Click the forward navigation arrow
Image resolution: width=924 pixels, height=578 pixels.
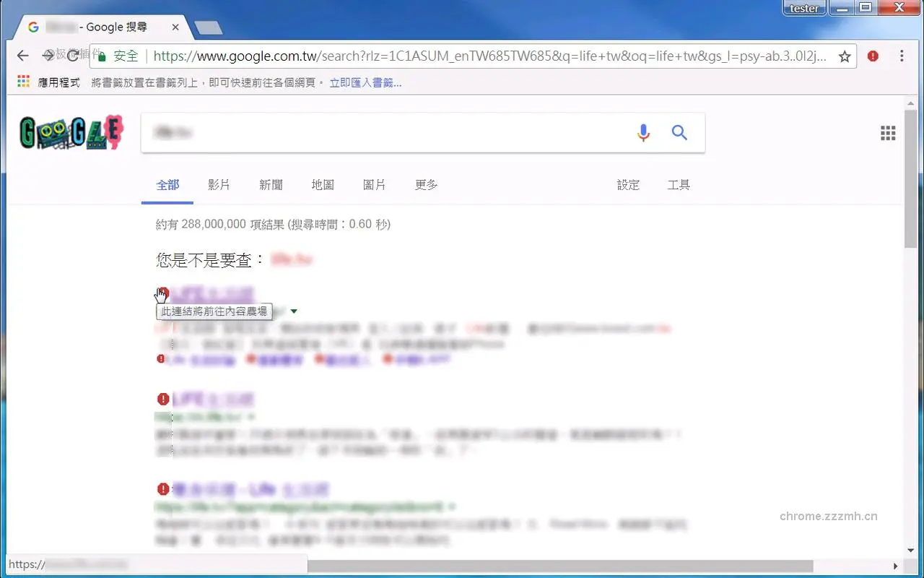[x=48, y=56]
